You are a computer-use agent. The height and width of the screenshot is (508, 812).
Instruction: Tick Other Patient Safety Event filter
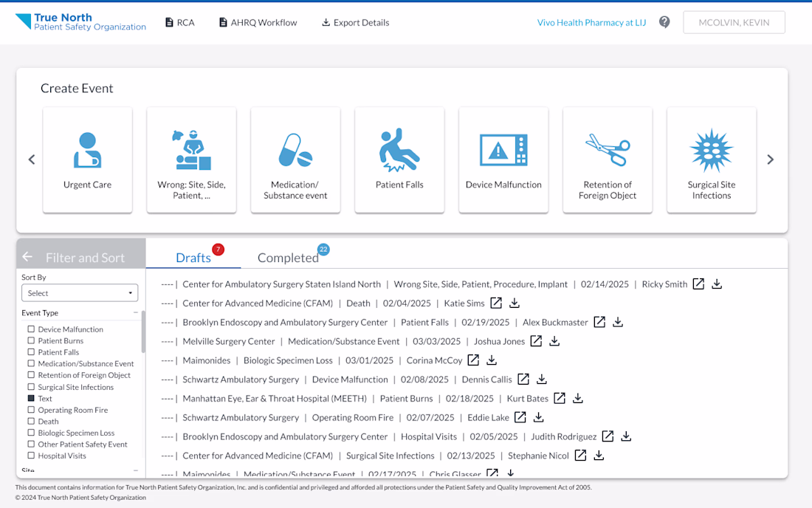(31, 444)
